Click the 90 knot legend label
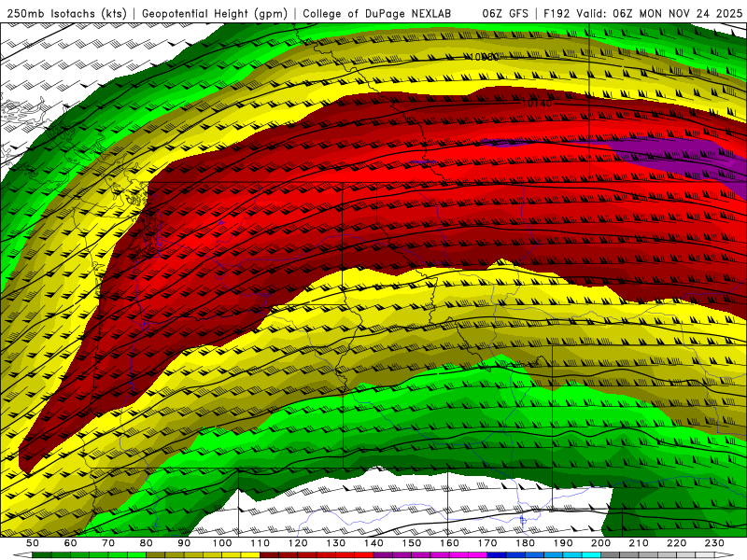747x560 pixels. [184, 543]
